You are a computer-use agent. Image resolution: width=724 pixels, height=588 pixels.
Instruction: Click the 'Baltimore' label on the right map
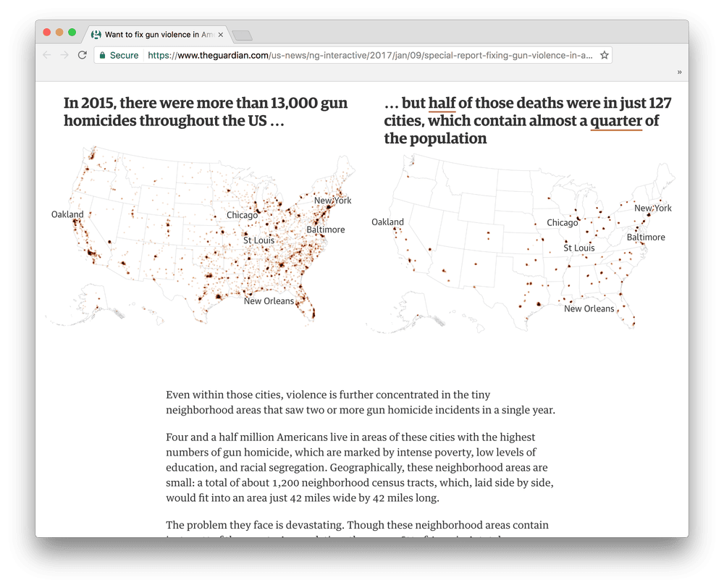pyautogui.click(x=646, y=238)
